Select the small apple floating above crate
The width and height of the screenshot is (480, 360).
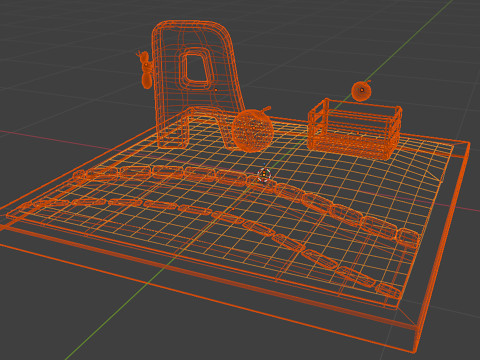tap(361, 91)
